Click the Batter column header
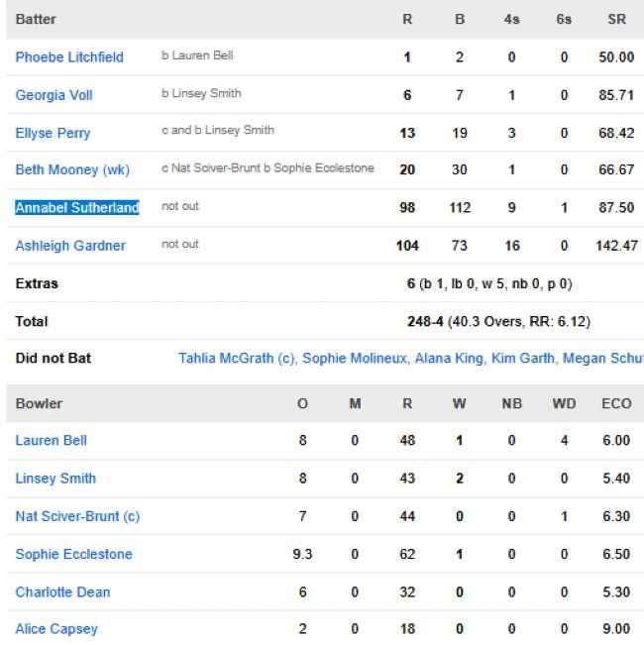This screenshot has height=645, width=644. click(36, 20)
